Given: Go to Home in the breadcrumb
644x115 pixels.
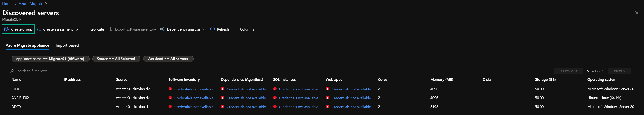Looking at the screenshot, I should pyautogui.click(x=7, y=4).
